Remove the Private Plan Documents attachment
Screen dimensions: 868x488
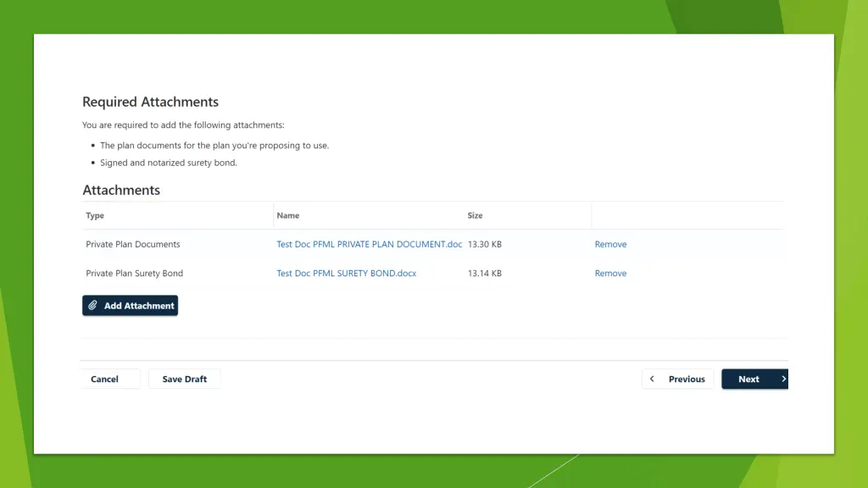click(610, 245)
